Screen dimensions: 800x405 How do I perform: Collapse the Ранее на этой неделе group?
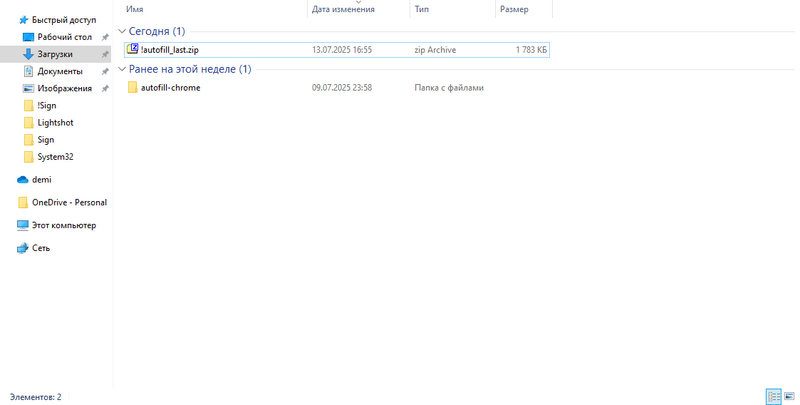(122, 70)
